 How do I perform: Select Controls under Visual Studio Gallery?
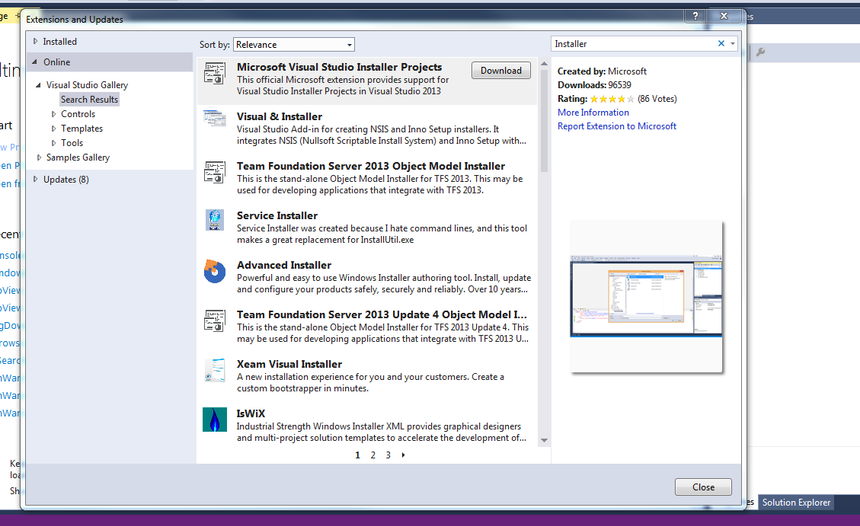(x=78, y=114)
